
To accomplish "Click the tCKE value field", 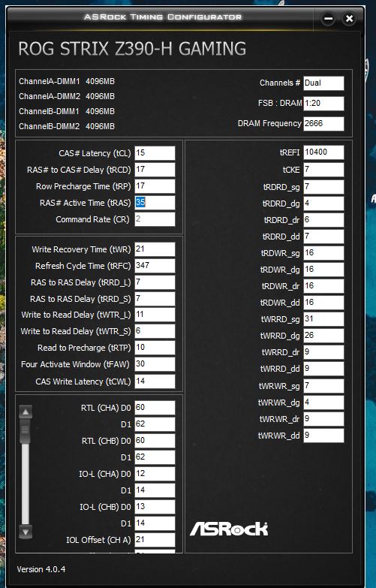I will [323, 170].
